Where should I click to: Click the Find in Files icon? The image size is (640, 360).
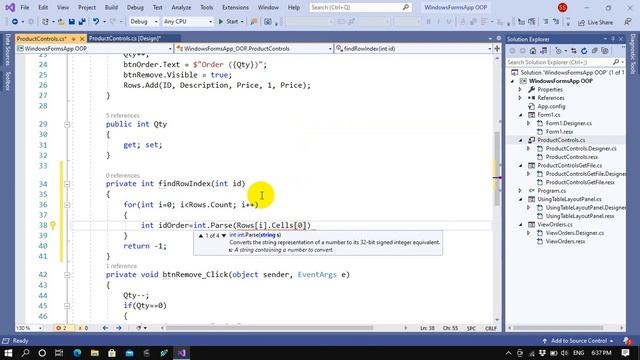[x=254, y=22]
